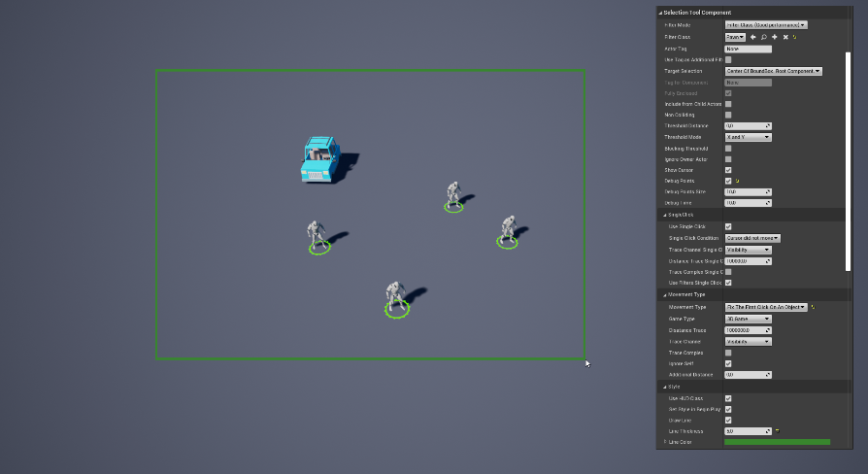Open the Filter Mode dropdown
This screenshot has width=868, height=474.
766,24
